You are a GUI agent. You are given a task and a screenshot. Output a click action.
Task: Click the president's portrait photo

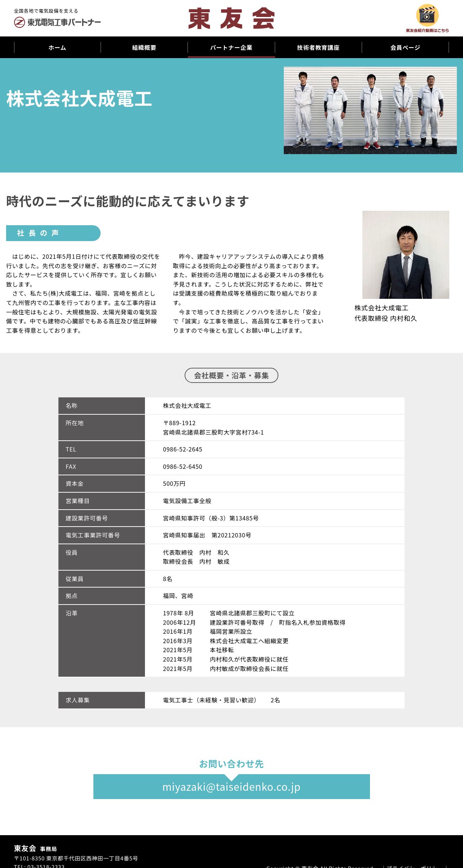(x=406, y=255)
